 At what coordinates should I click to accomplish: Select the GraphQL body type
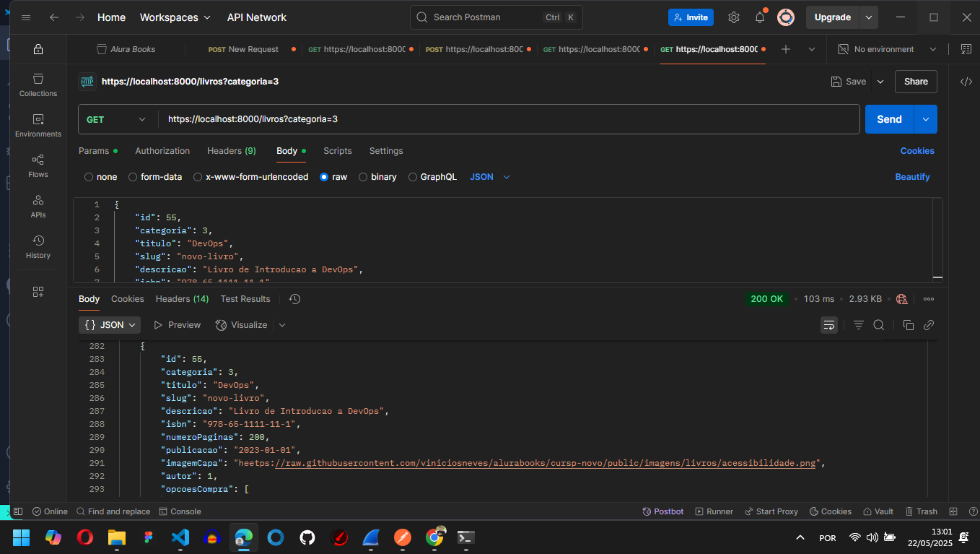[x=432, y=177]
